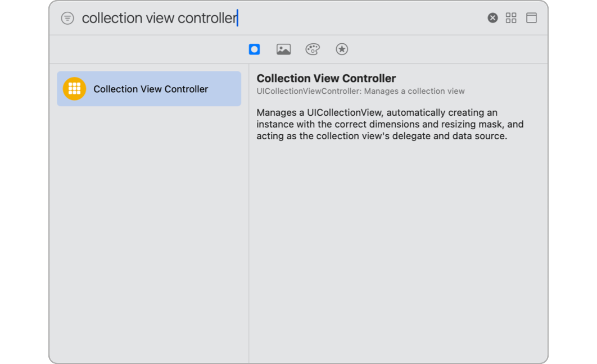Switch the library to grid view

tap(511, 17)
